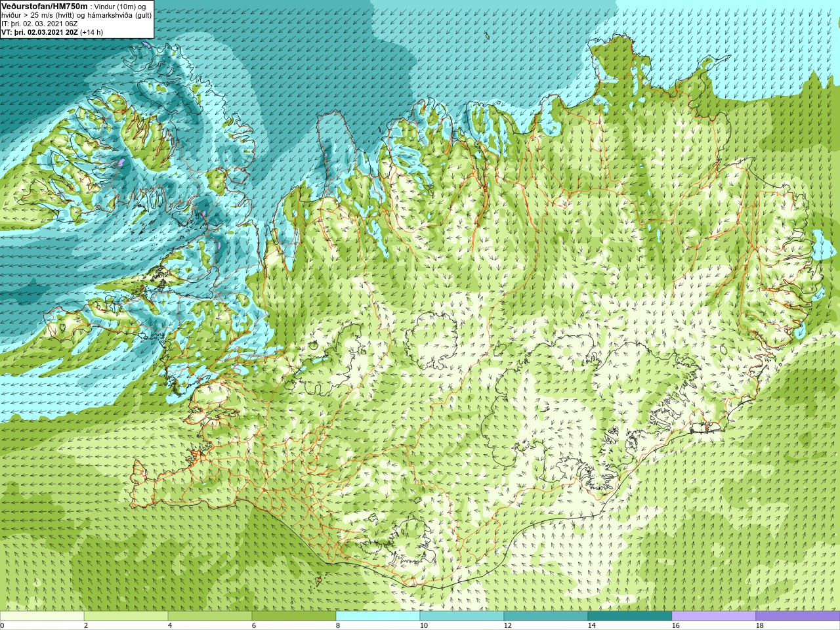Click the 4–6 m/s green legend swatch
The width and height of the screenshot is (840, 630).
tap(210, 616)
